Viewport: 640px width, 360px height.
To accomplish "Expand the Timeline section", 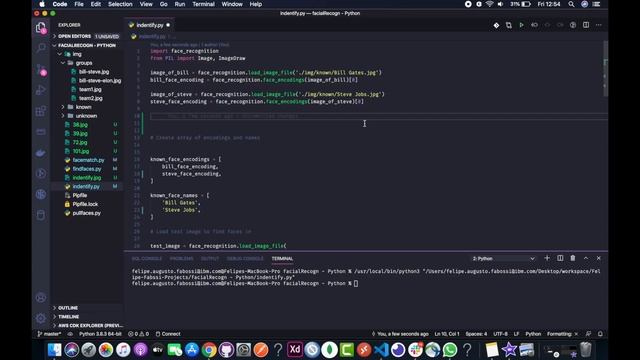I will (x=87, y=317).
